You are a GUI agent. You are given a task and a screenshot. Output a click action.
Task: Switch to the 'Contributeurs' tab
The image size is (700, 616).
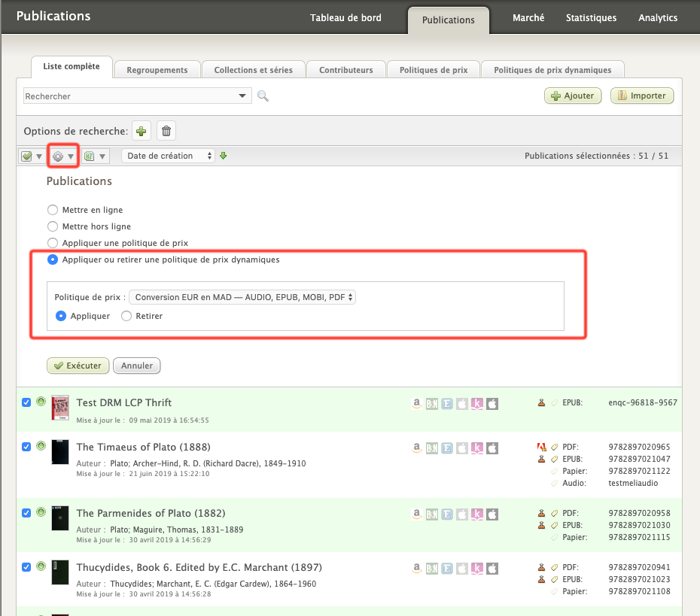click(x=345, y=70)
